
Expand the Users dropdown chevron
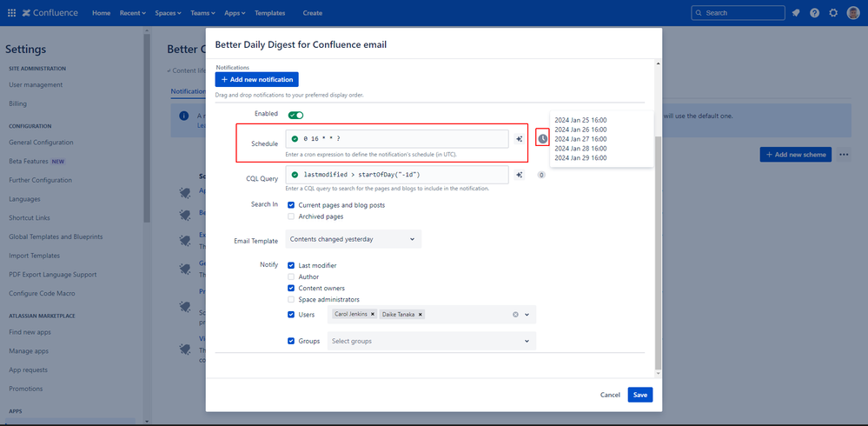tap(527, 315)
